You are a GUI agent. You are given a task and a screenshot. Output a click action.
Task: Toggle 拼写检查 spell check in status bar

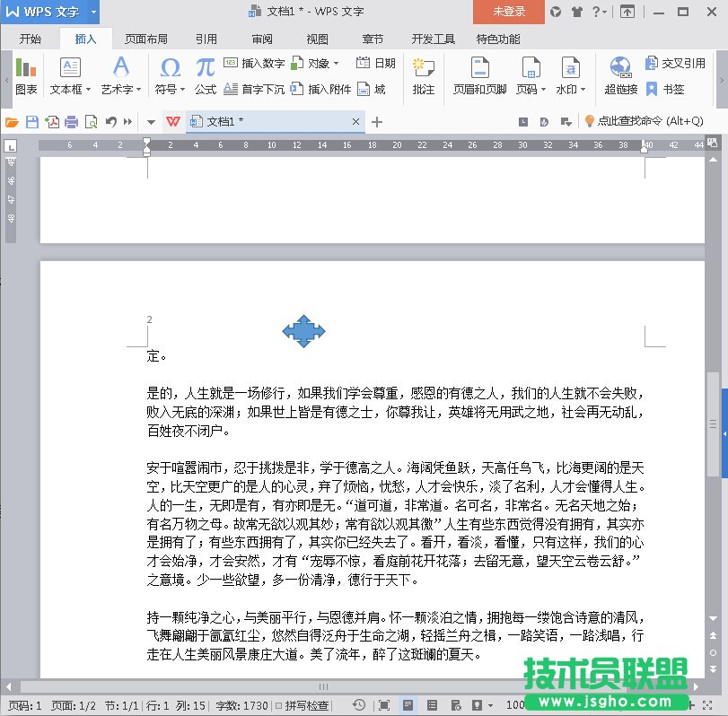coord(302,706)
